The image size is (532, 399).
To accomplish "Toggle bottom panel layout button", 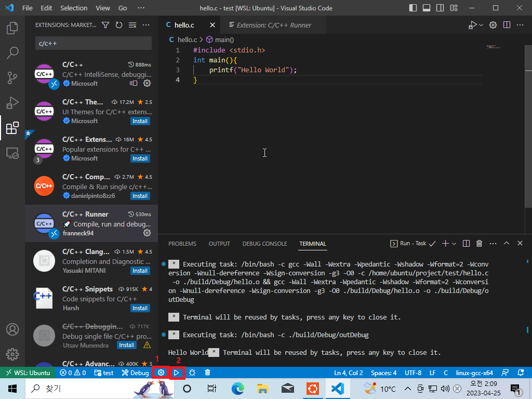I will pos(427,8).
